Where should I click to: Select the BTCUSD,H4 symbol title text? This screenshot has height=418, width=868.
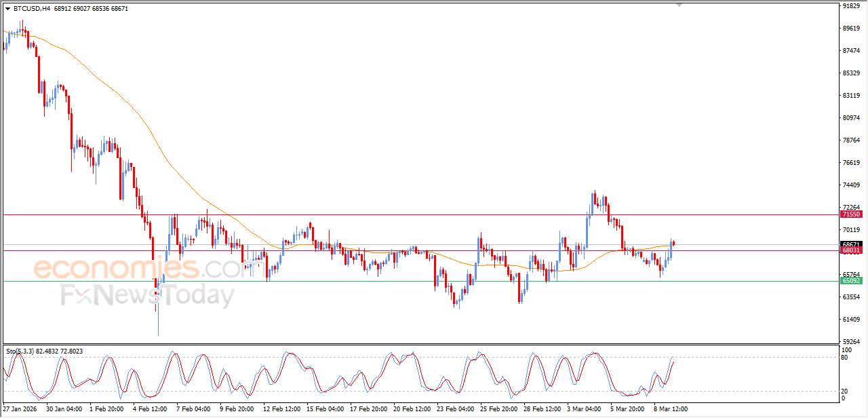[x=31, y=9]
